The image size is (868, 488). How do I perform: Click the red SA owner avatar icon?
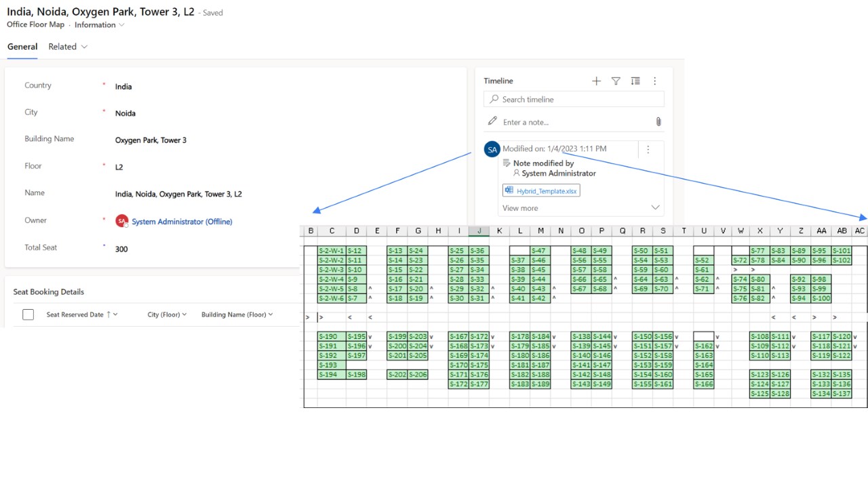[122, 221]
